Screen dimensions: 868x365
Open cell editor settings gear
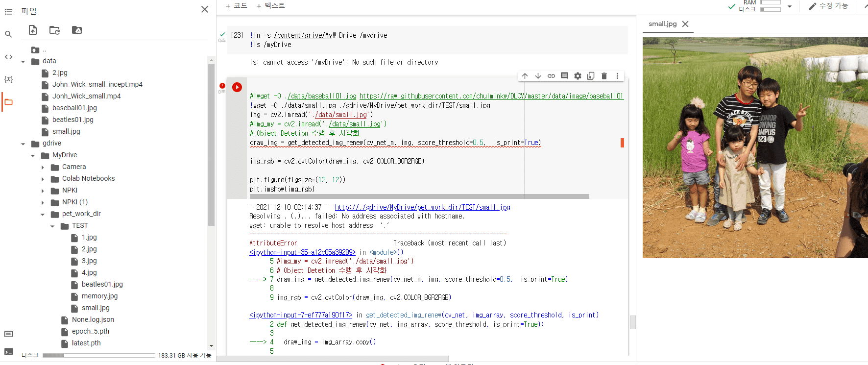click(x=578, y=76)
